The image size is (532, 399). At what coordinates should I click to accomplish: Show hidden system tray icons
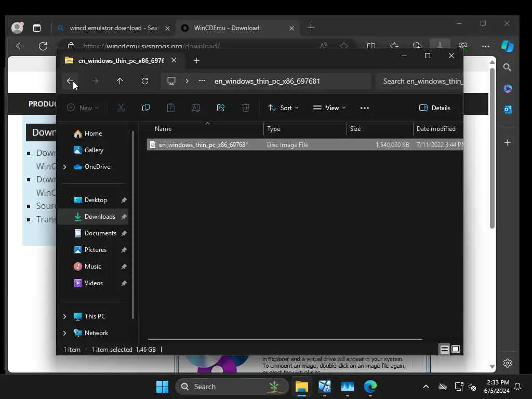point(426,387)
